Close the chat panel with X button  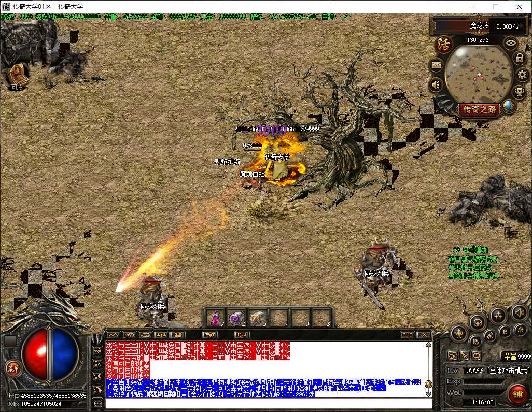pyautogui.click(x=424, y=335)
